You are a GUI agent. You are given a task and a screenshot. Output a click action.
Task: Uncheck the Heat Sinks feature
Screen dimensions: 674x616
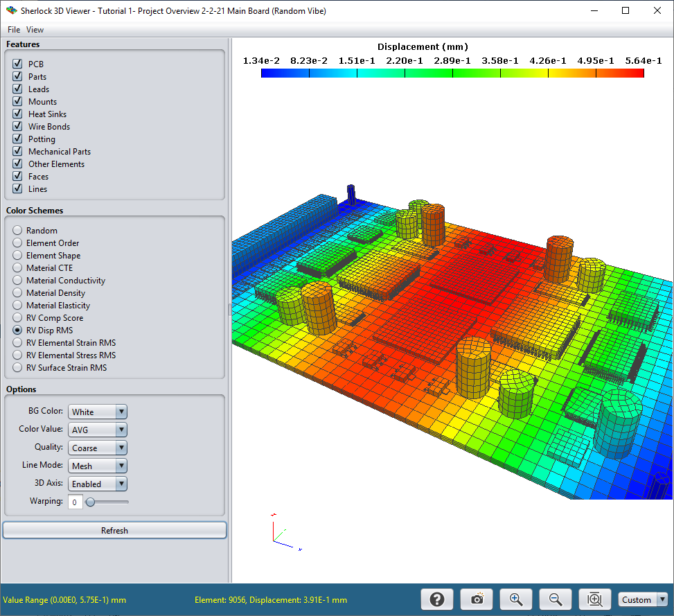coord(18,114)
